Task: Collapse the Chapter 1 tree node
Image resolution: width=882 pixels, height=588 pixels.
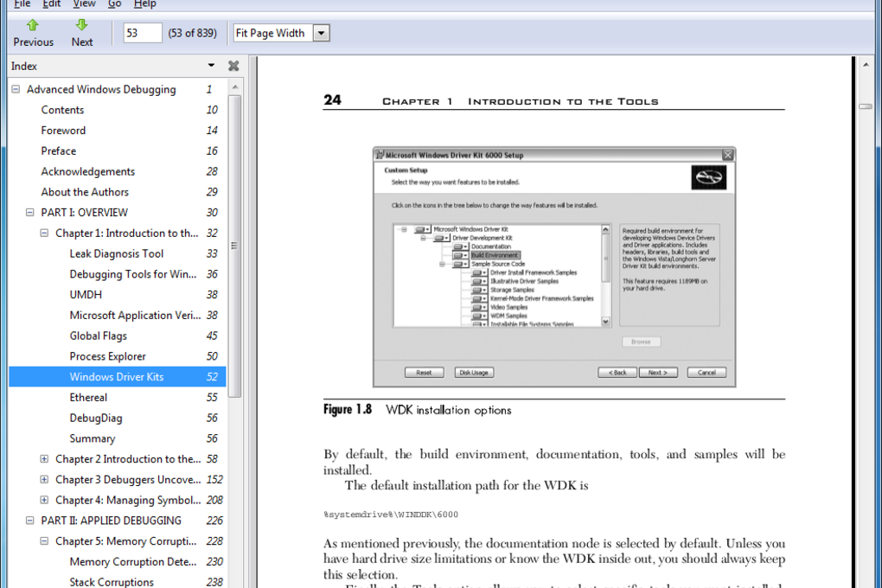Action: pos(44,233)
